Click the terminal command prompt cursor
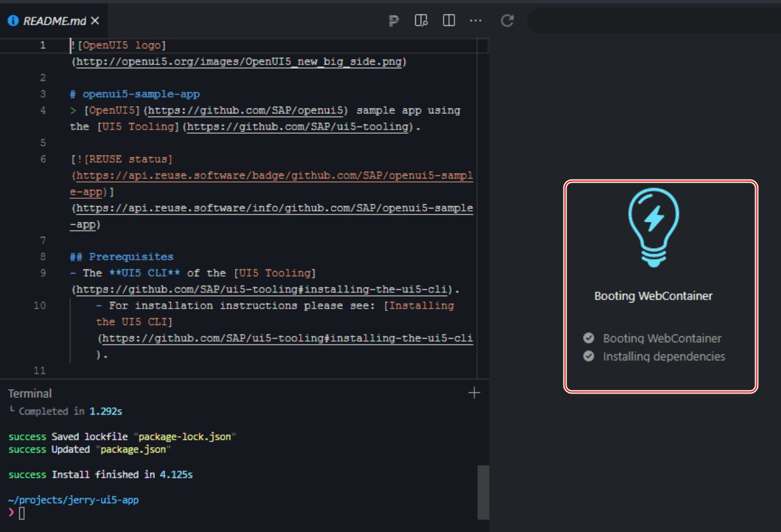This screenshot has height=532, width=781. pyautogui.click(x=22, y=513)
